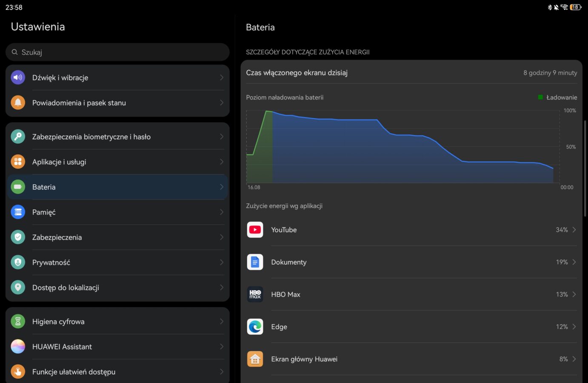Click in the Szukaj search field
The width and height of the screenshot is (588, 383).
[117, 52]
